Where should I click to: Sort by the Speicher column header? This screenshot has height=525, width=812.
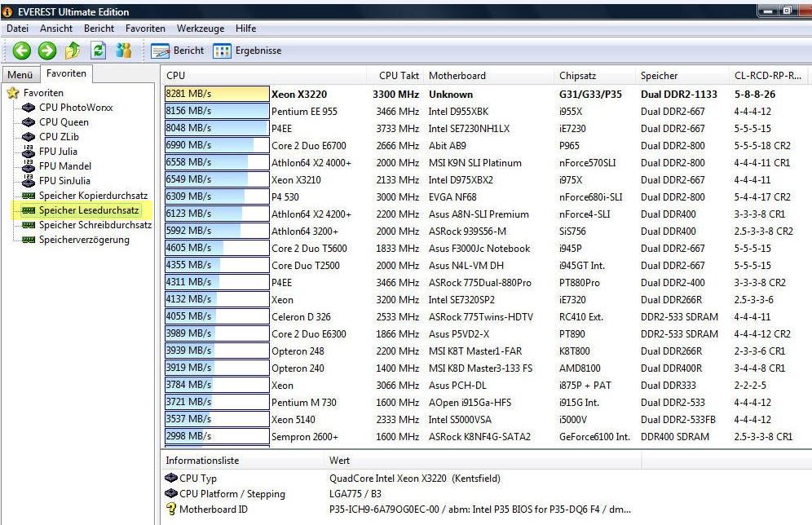[682, 76]
